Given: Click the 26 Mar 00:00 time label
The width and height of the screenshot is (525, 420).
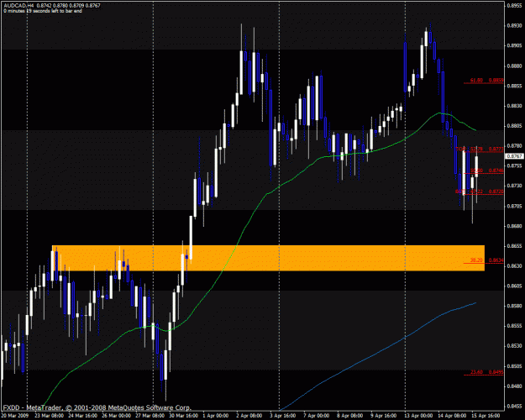Looking at the screenshot, I should [x=116, y=416].
